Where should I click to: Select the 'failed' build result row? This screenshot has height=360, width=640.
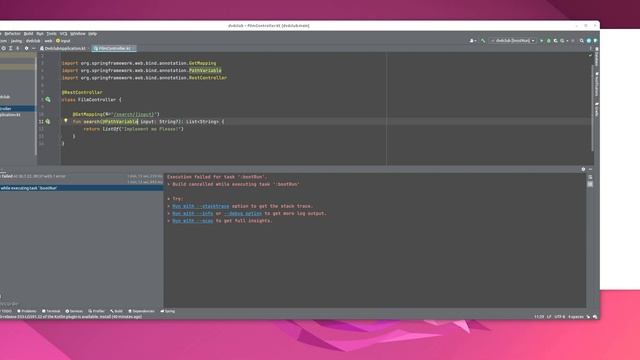pos(82,176)
